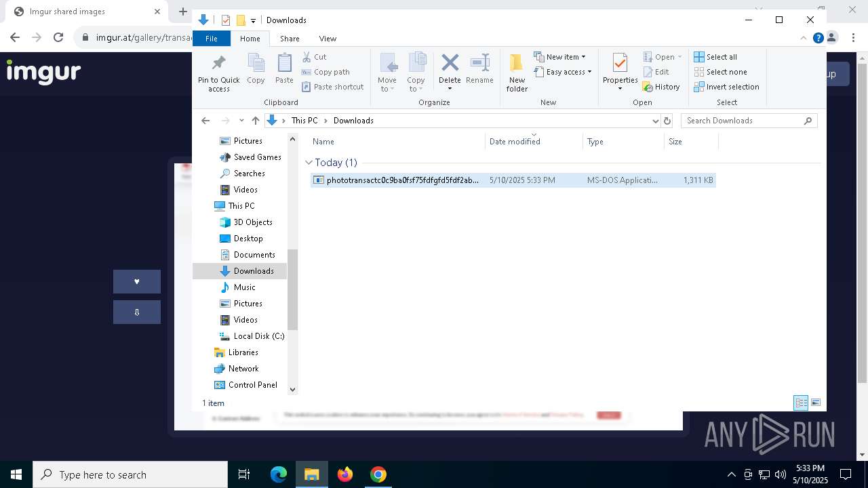Open Libraries in navigation pane

pos(236,352)
